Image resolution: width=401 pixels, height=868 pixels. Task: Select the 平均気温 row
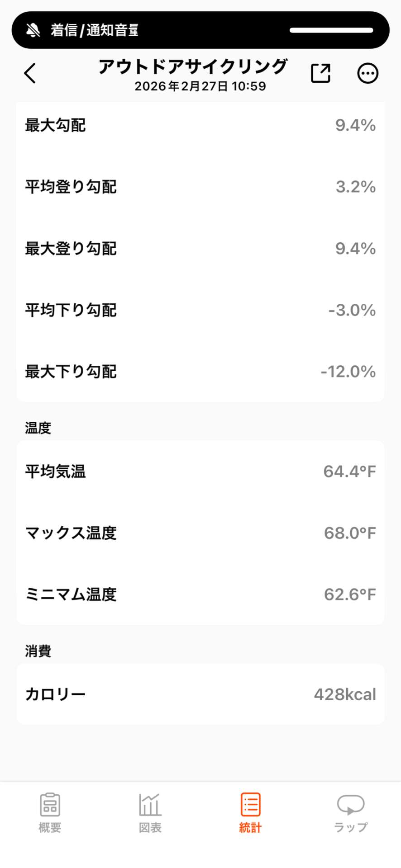(x=200, y=472)
